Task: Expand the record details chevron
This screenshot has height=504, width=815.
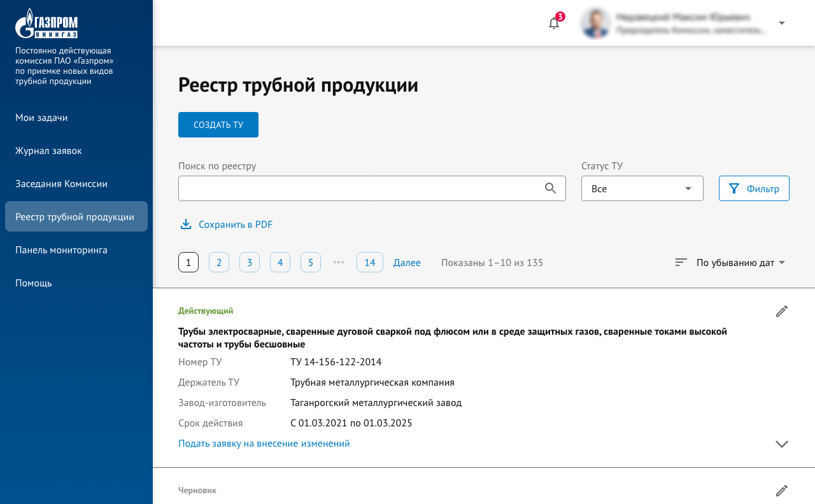Action: [x=782, y=444]
